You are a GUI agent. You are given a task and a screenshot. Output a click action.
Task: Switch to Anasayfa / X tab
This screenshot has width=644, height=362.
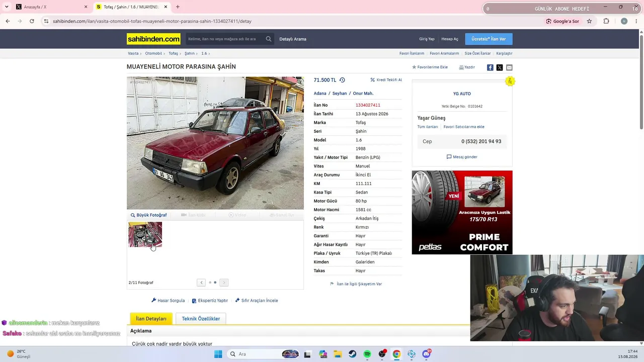(x=51, y=7)
